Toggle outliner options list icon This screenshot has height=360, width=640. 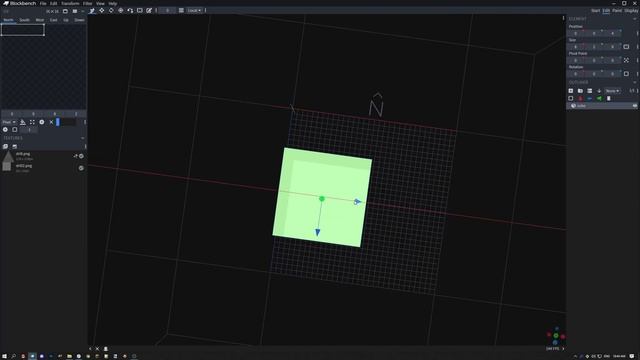[x=589, y=91]
